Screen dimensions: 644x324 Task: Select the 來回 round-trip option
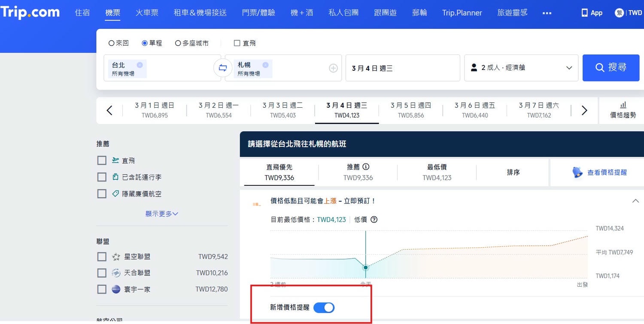(118, 43)
